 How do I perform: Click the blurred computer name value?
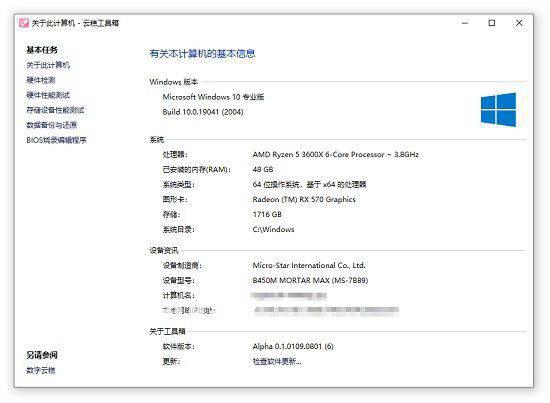point(289,296)
